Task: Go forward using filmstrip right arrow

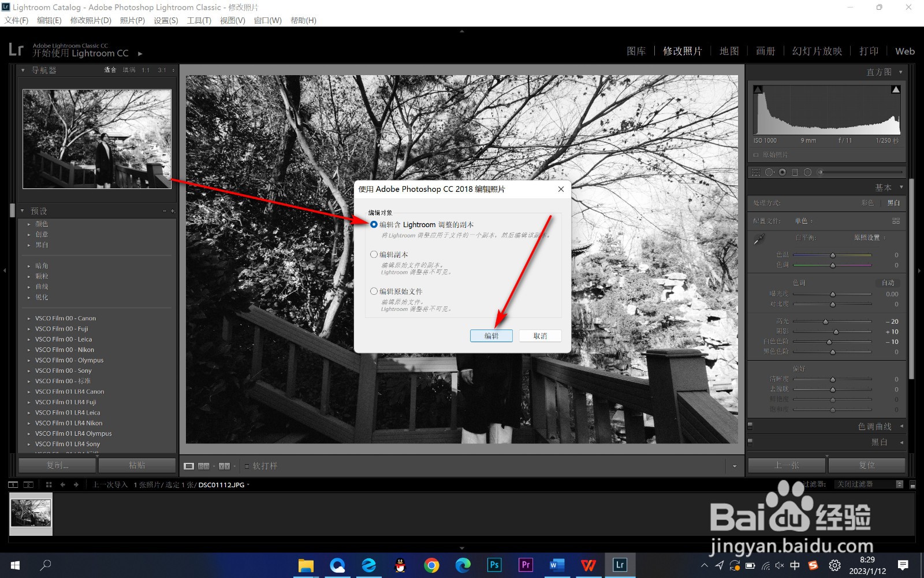Action: coord(76,485)
